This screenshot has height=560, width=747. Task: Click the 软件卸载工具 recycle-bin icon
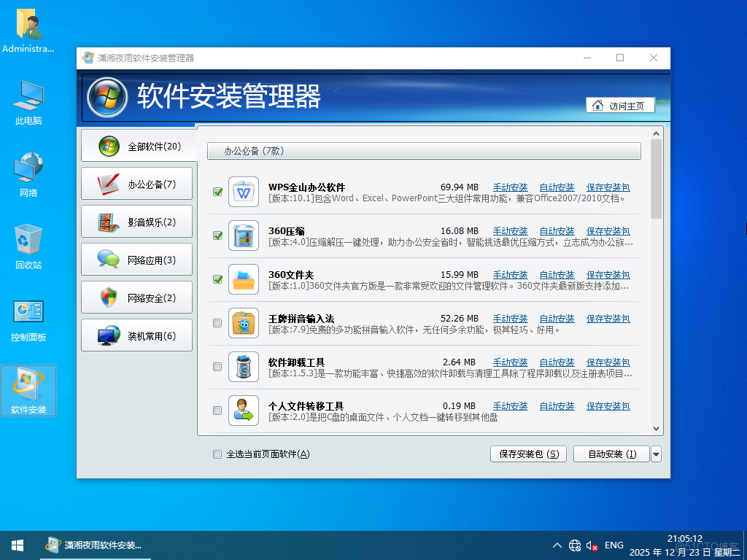point(243,367)
